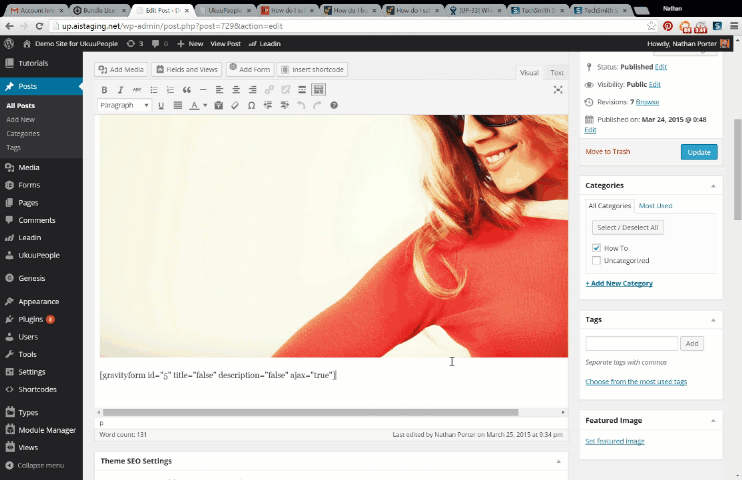
Task: Insert special character omega icon
Action: coord(251,105)
